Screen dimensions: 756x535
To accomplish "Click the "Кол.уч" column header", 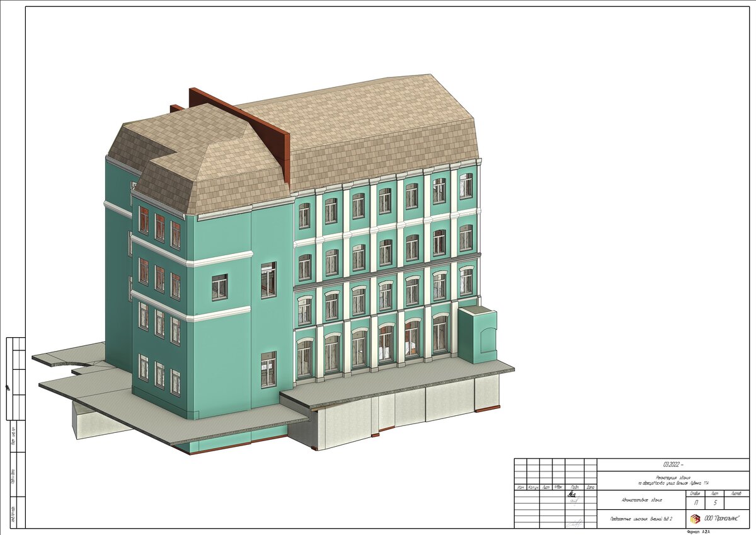I will (533, 487).
